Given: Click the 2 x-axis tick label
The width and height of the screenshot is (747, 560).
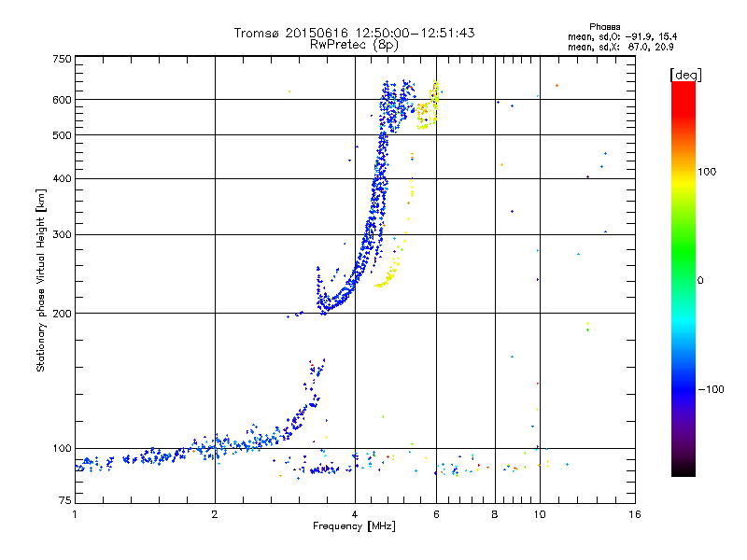Looking at the screenshot, I should click(215, 514).
